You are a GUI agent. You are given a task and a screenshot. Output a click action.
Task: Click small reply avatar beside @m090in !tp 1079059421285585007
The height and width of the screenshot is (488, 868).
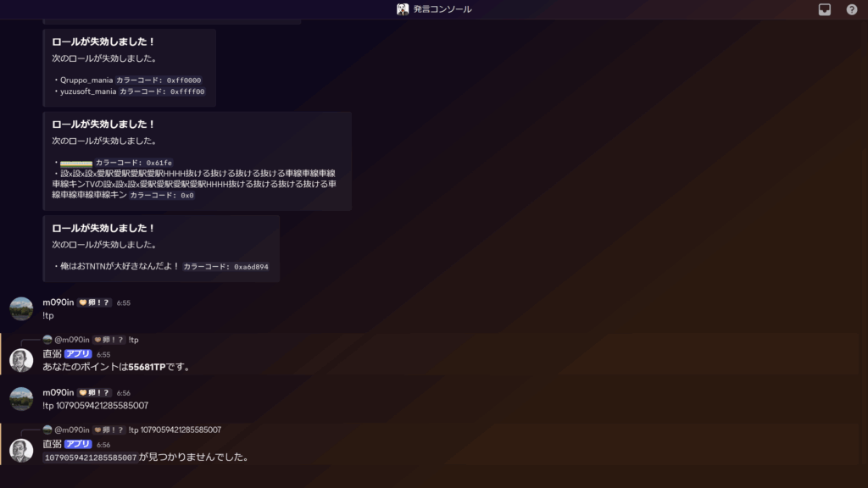coord(47,430)
